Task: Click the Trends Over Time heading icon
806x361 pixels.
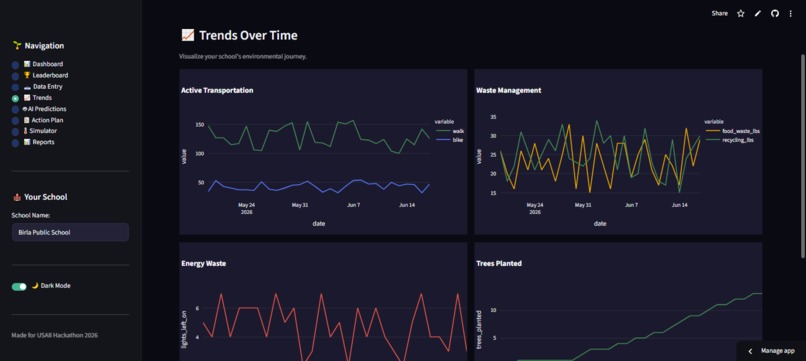Action: [x=188, y=35]
